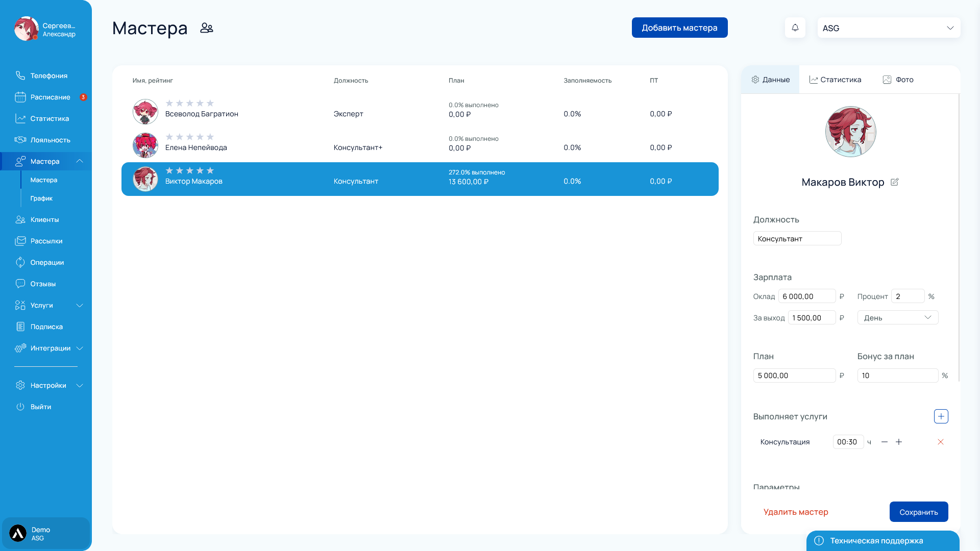Click the Добавить мастера button

679,28
